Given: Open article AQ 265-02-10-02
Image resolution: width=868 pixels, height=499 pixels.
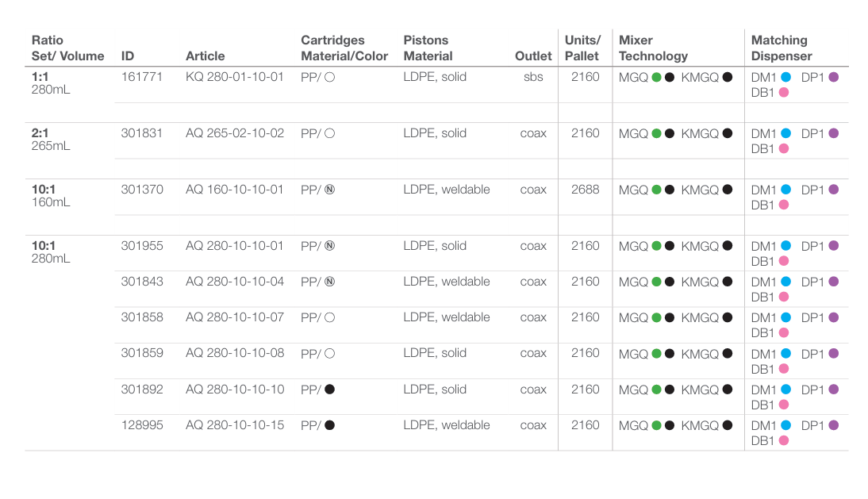Looking at the screenshot, I should coord(234,133).
